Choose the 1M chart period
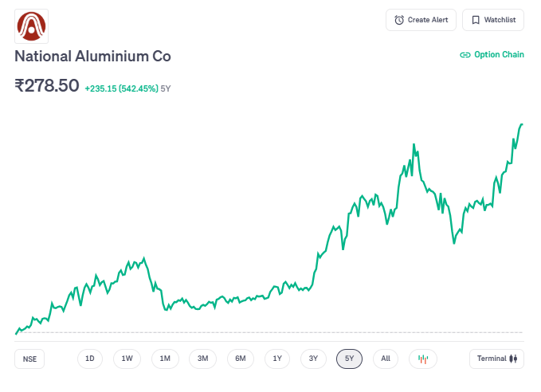541x392 pixels. pos(165,359)
